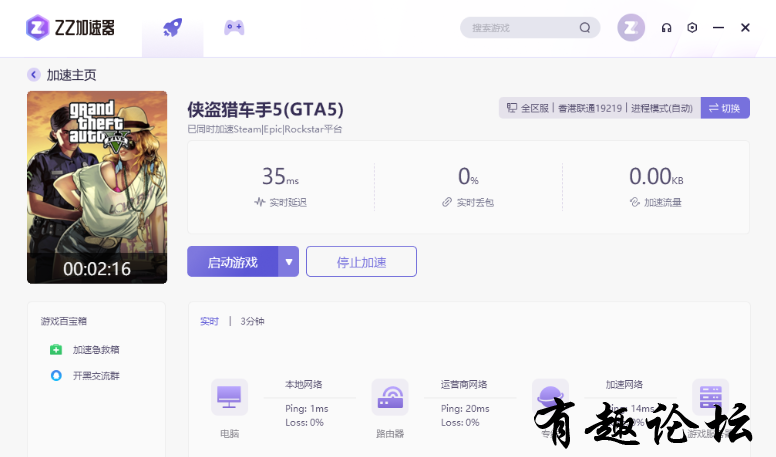Close the ZZ加速器 window
The image size is (776, 457).
745,28
